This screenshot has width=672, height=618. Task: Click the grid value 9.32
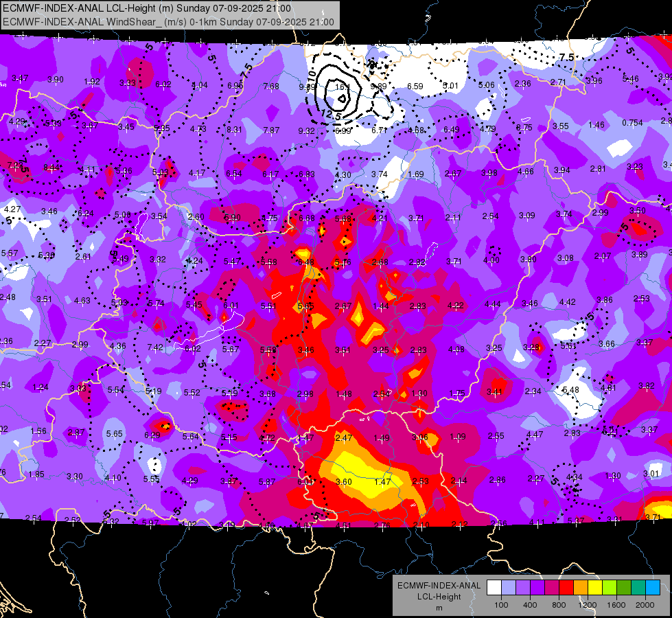click(x=306, y=130)
